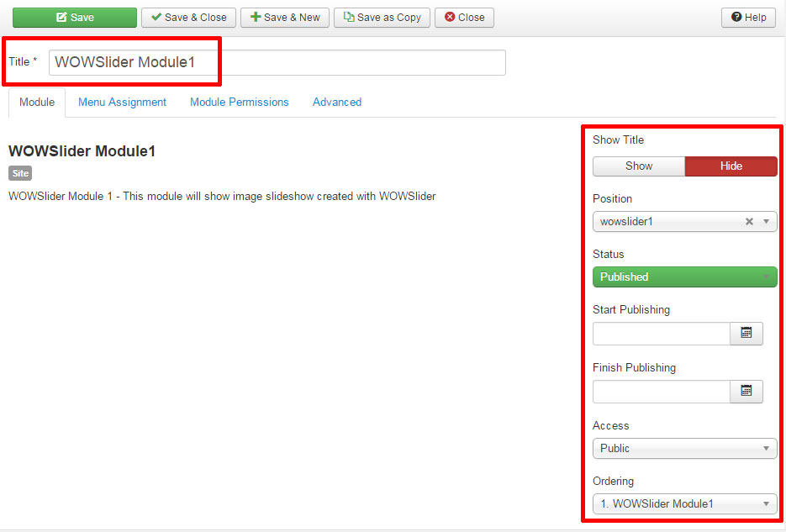Open the Access dropdown showing Public
Viewport: 786px width, 532px height.
685,448
